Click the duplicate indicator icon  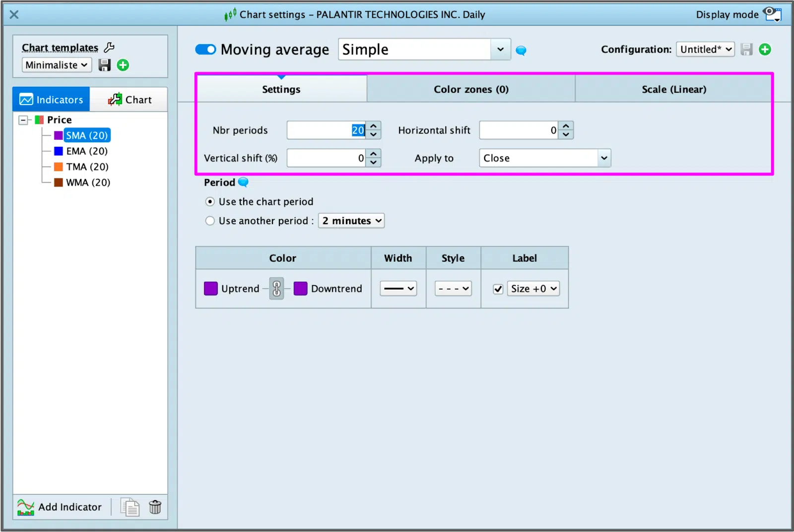130,507
